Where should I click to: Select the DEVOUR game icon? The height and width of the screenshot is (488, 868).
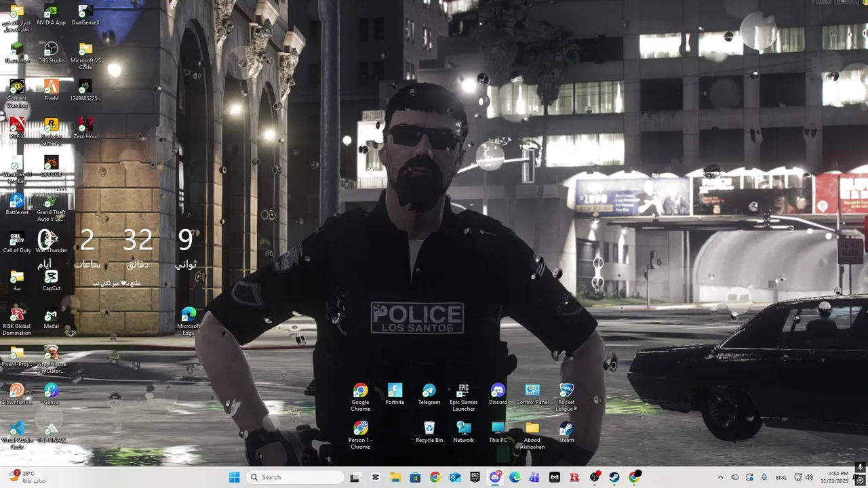(x=52, y=167)
